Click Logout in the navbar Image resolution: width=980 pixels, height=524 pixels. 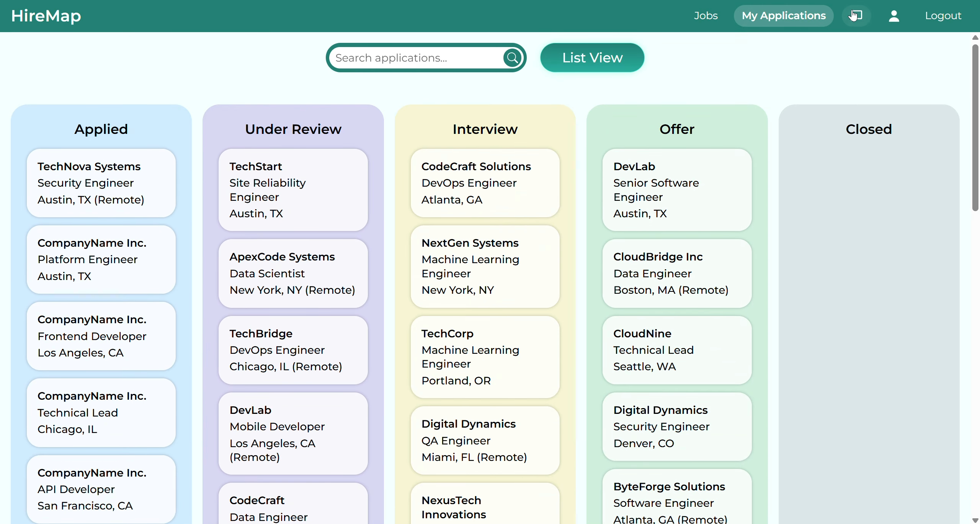click(943, 16)
